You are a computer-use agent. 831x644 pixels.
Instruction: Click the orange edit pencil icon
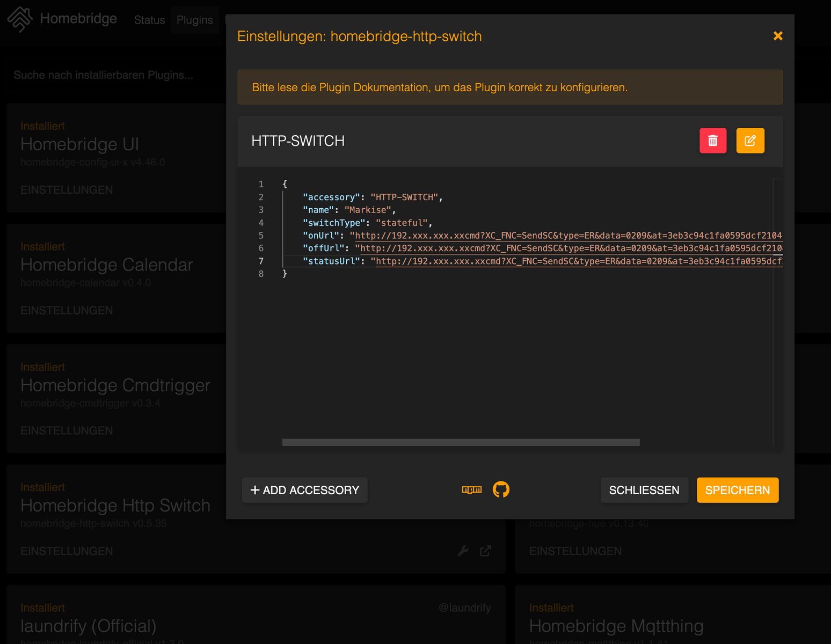point(750,141)
